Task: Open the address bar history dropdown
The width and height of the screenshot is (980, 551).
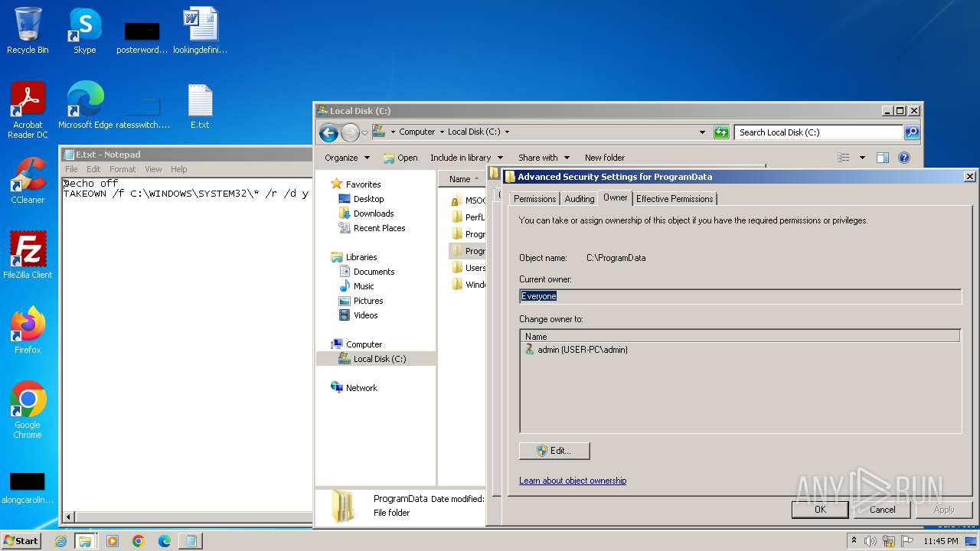Action: click(702, 132)
